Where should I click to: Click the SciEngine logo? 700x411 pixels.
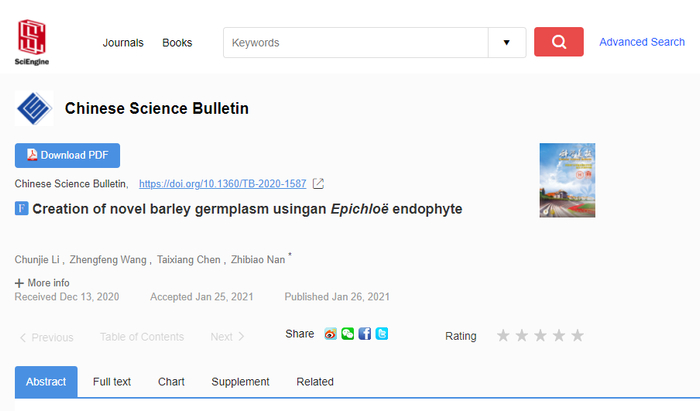coord(33,42)
